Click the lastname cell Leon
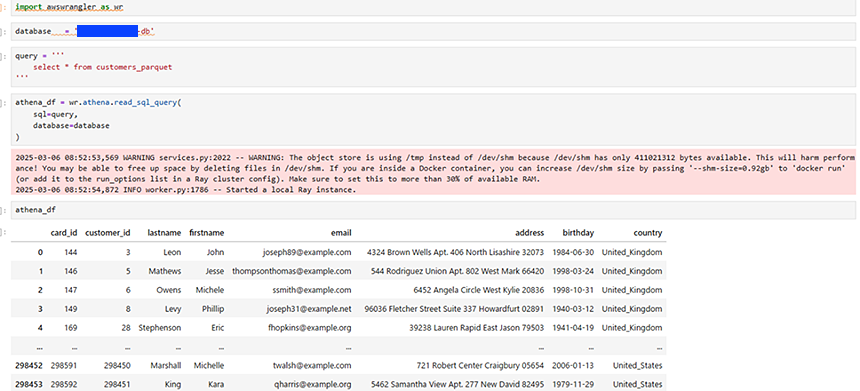Viewport: 860px width, 391px height. [x=172, y=252]
